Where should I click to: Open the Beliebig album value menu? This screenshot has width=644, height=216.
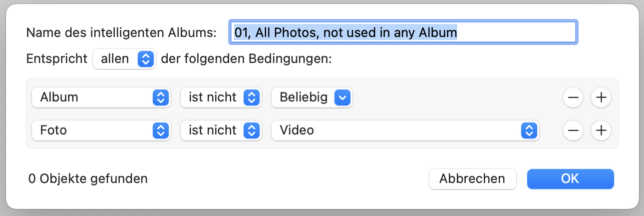tap(312, 97)
